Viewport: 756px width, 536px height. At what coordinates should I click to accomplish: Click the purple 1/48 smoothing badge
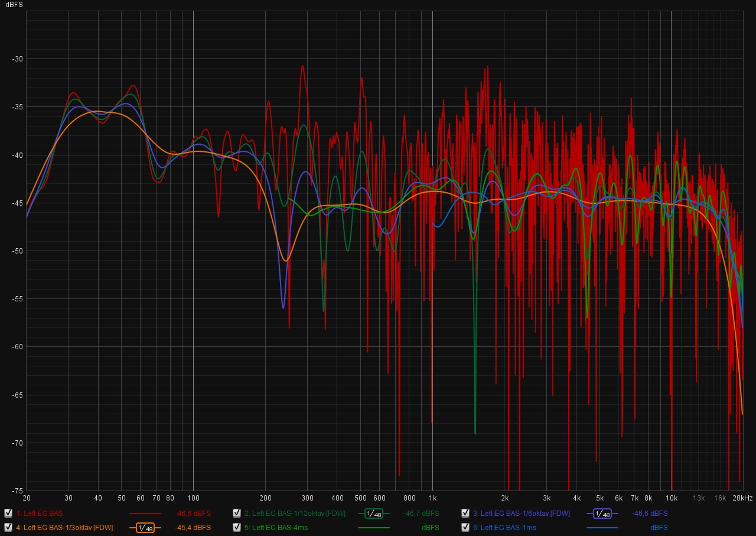(x=602, y=514)
